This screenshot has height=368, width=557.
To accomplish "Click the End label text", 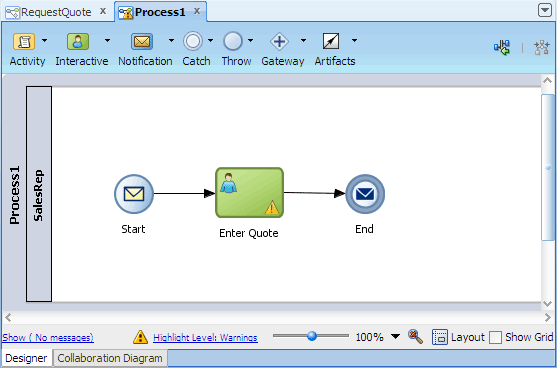I will click(x=364, y=229).
